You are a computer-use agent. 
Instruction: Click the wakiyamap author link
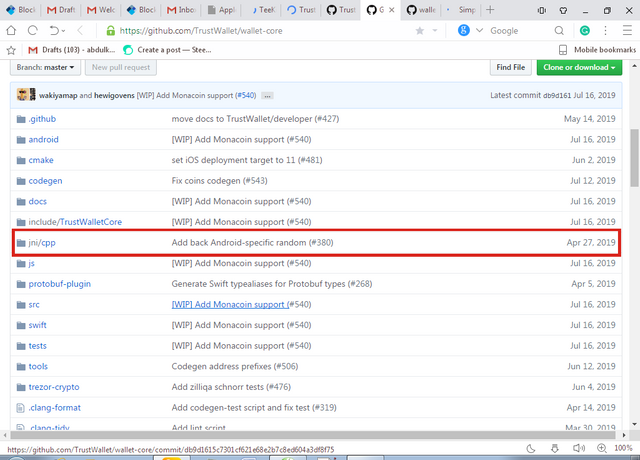coord(58,96)
